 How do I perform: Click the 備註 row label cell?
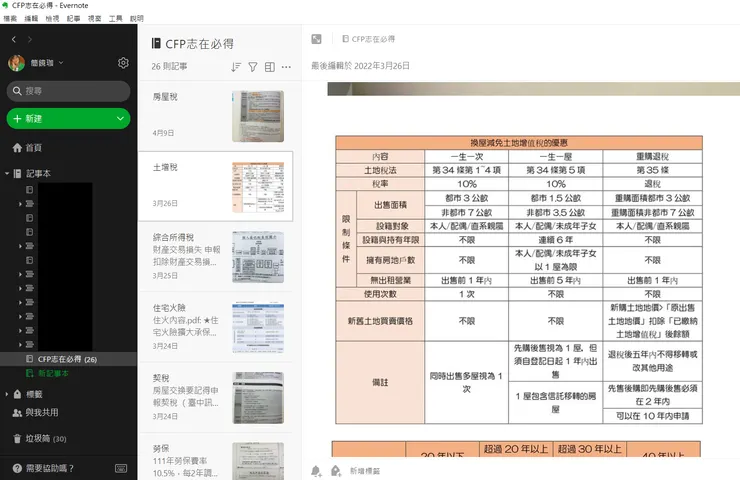pos(380,382)
